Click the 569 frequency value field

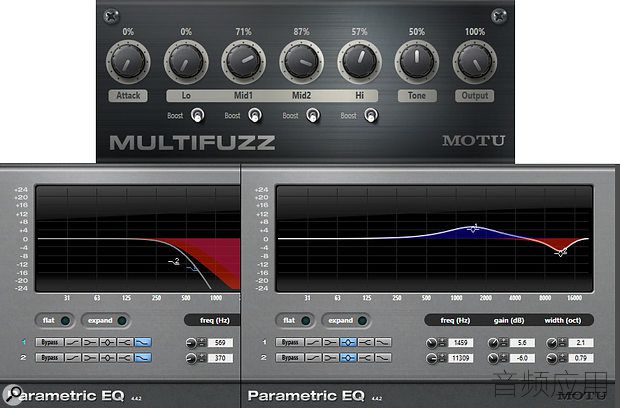(x=221, y=342)
